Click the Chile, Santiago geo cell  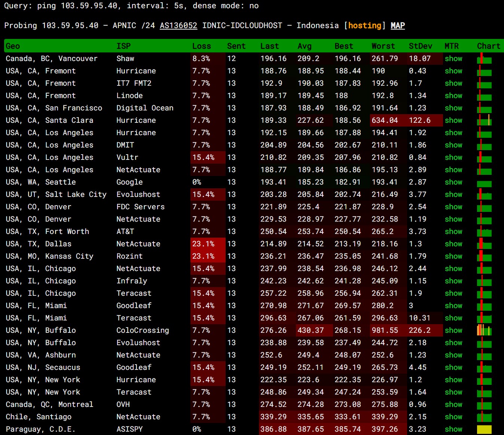(39, 417)
